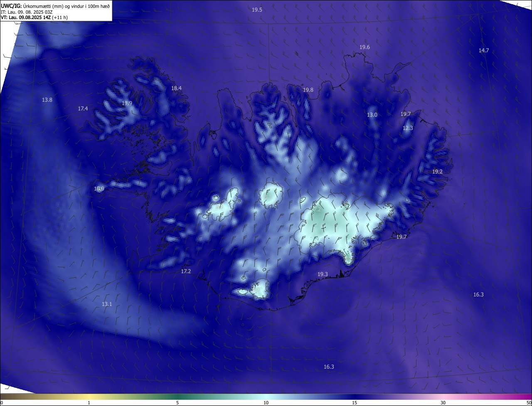Viewport: 532px width, 406px height.
Task: Select the 13.0 value label
Action: click(372, 115)
